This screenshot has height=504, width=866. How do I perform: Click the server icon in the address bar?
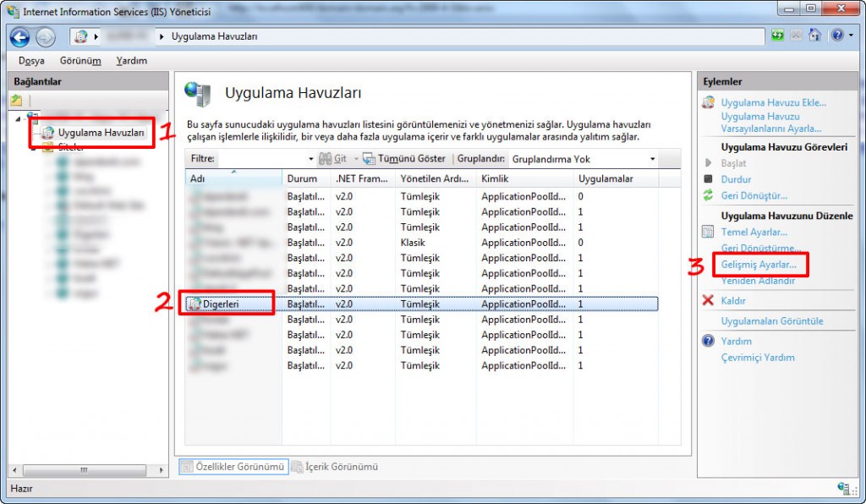81,36
